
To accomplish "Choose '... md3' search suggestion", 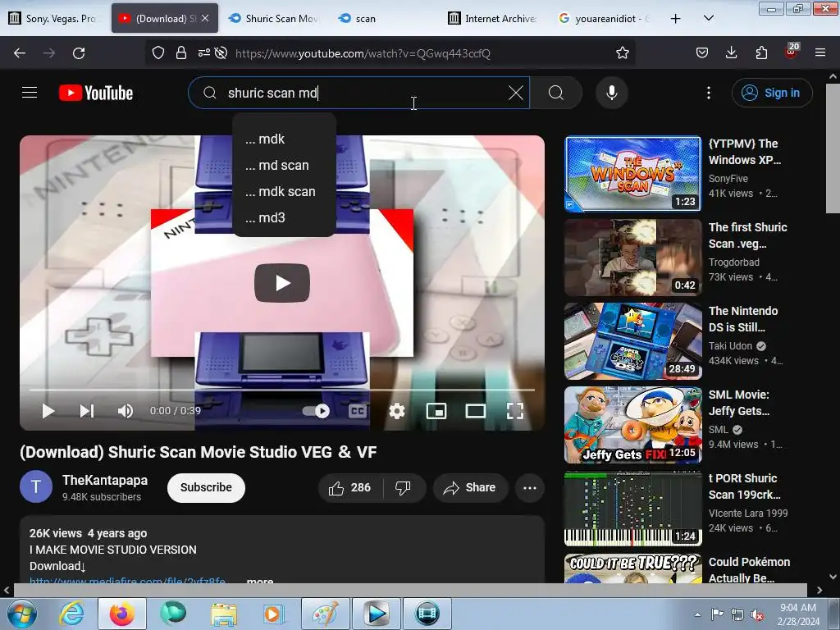I will [285, 217].
